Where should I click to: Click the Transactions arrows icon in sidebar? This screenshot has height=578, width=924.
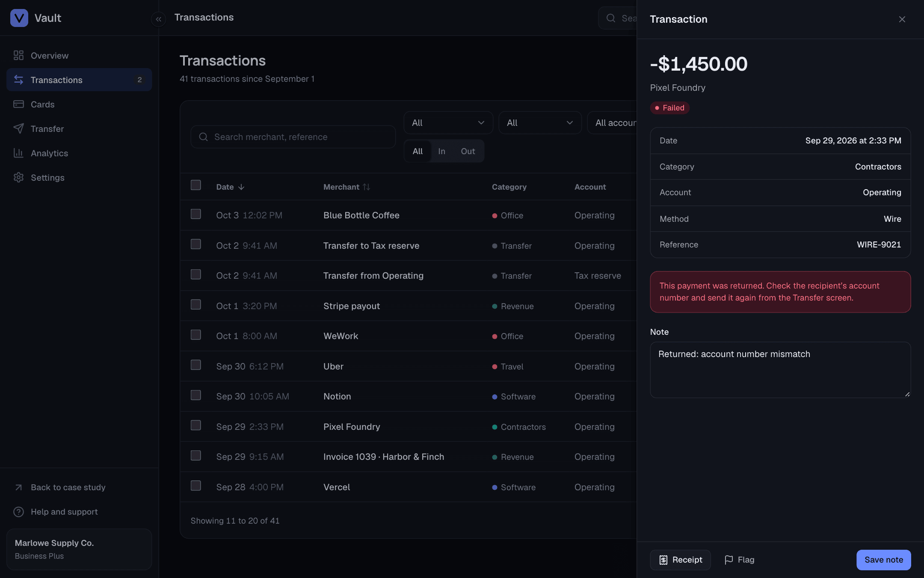click(18, 80)
